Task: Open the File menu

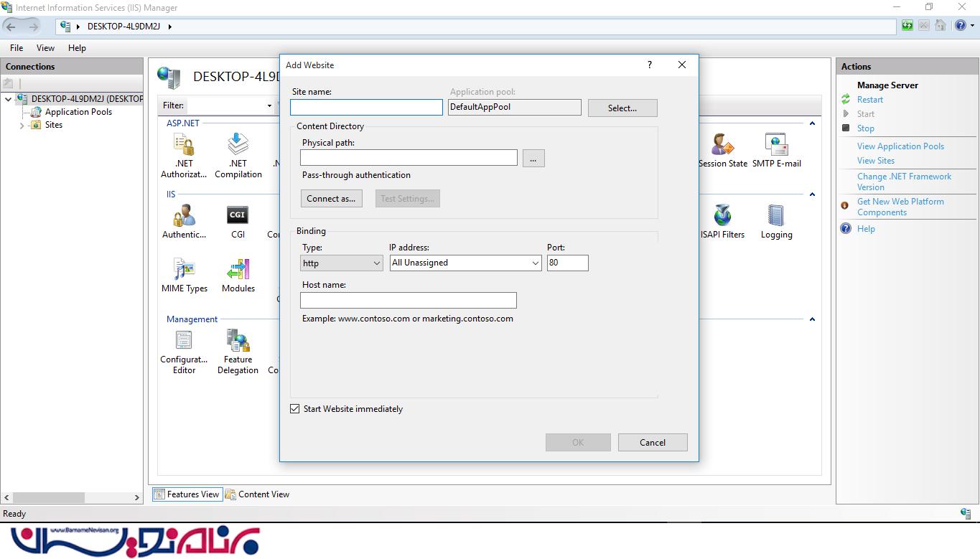Action: pyautogui.click(x=17, y=48)
